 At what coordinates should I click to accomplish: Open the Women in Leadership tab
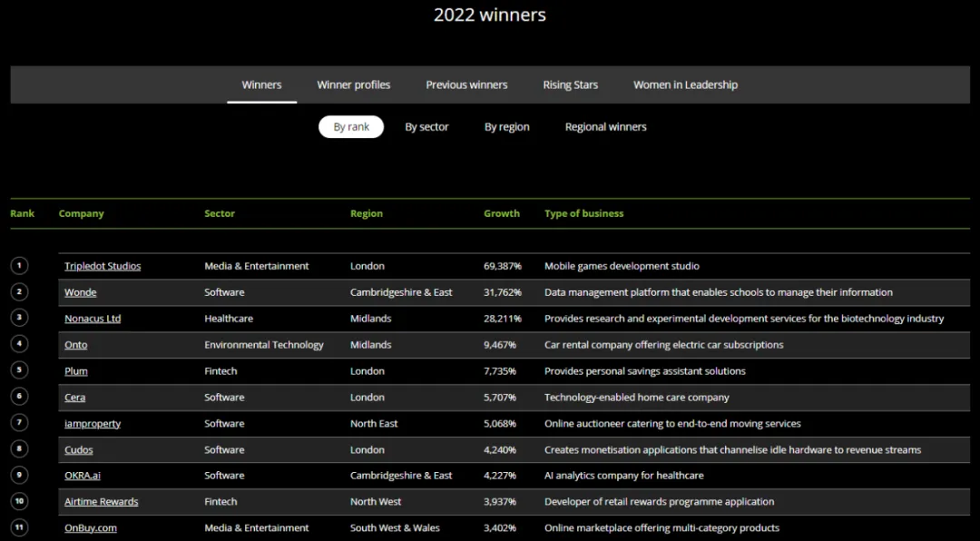pos(685,84)
